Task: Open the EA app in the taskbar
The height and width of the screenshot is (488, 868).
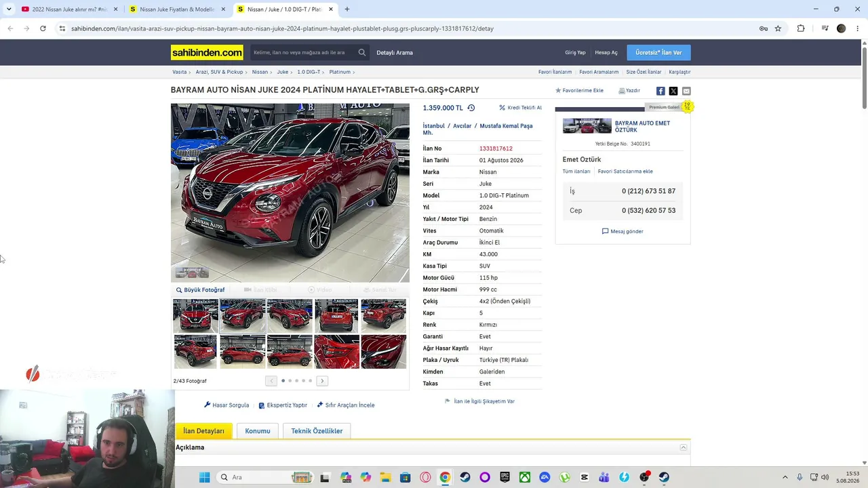Action: 545,477
